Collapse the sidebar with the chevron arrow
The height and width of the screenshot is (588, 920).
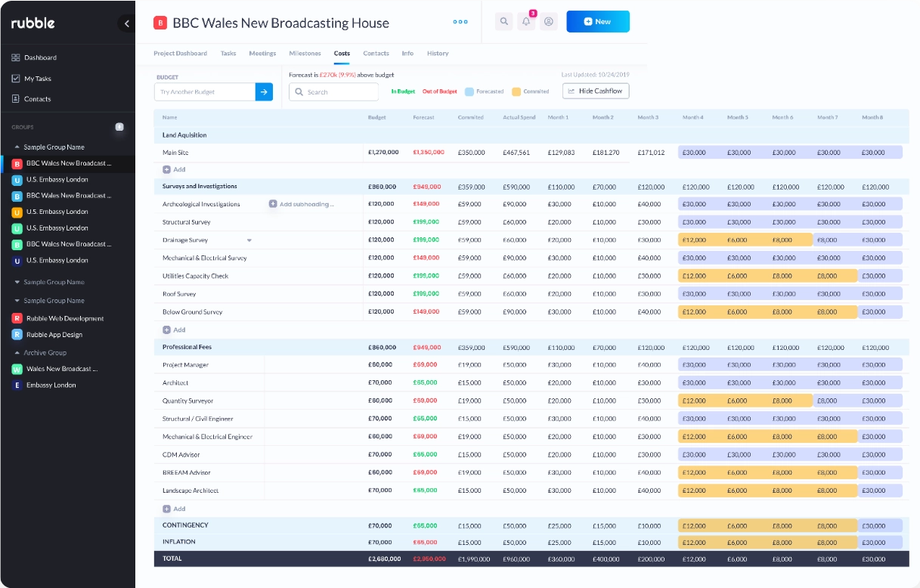point(126,23)
